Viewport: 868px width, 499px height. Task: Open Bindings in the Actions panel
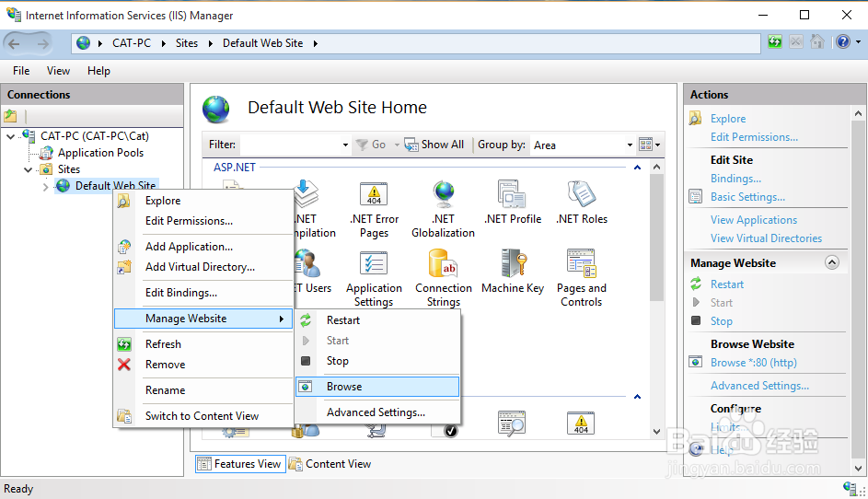point(735,179)
